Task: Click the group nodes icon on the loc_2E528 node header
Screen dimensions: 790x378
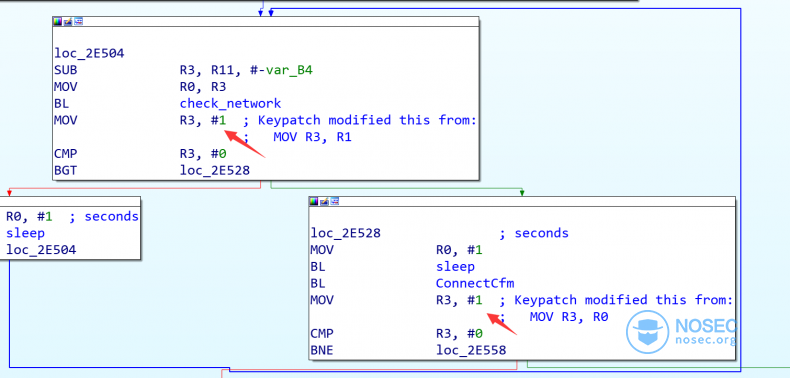Action: coord(335,202)
